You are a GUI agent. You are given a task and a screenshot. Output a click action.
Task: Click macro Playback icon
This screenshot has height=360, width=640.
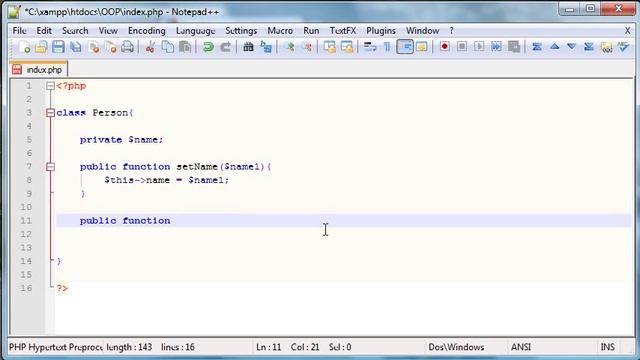479,47
